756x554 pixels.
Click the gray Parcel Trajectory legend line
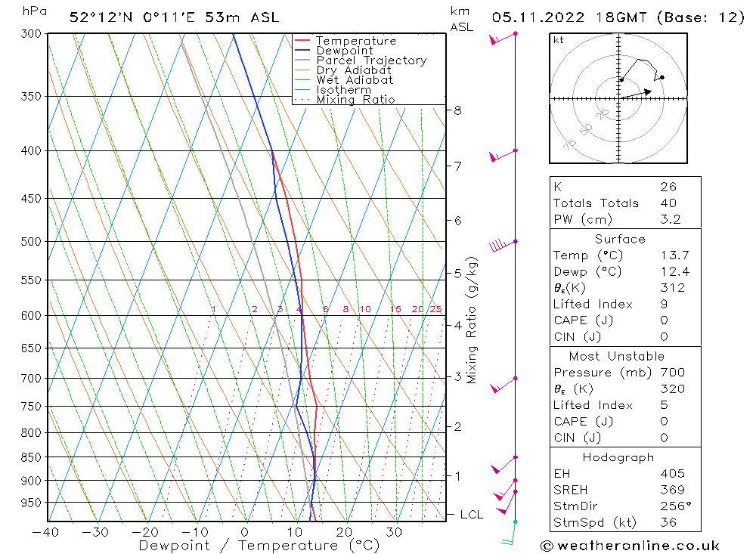(302, 60)
